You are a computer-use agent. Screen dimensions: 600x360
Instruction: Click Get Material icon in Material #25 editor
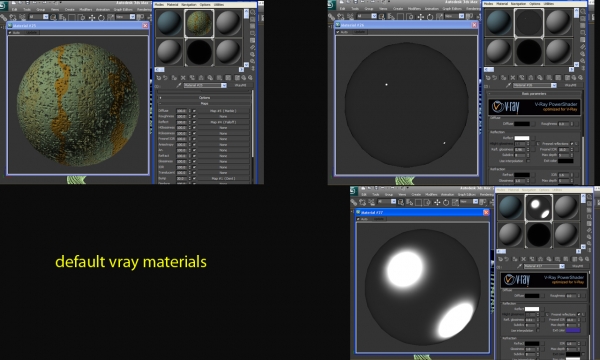(x=158, y=78)
